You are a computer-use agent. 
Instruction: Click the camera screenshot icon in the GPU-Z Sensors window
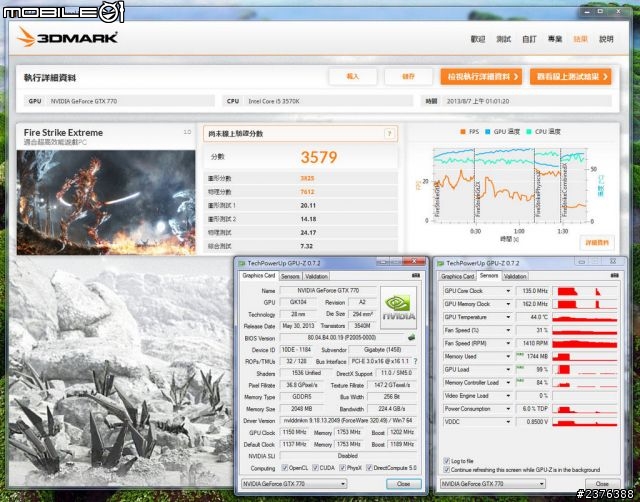pos(614,276)
